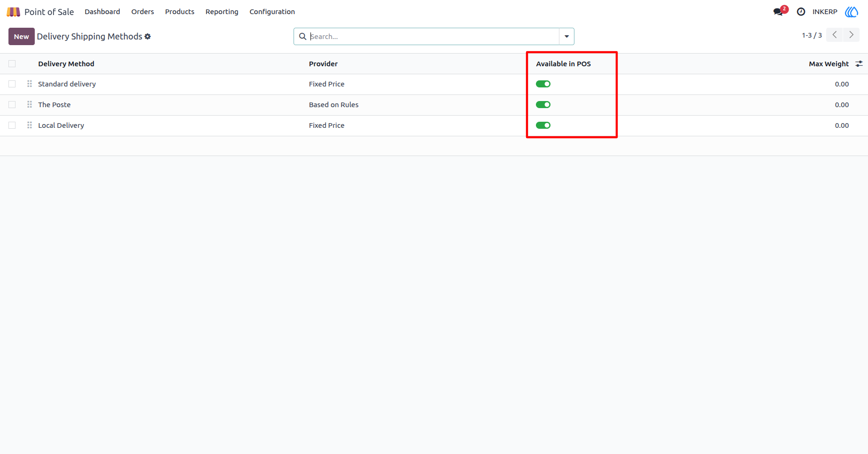Screen dimensions: 868x454
Task: Sort by Delivery Method column header
Action: (66, 64)
